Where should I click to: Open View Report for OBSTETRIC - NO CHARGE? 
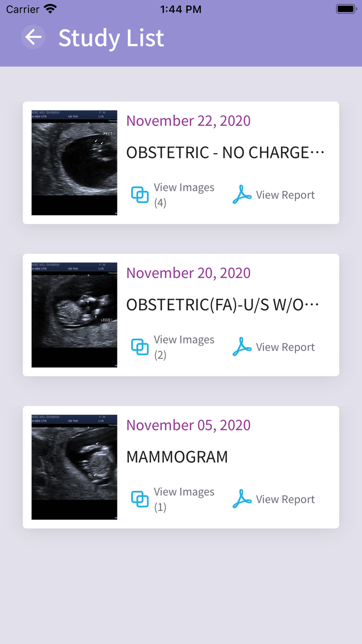(285, 195)
